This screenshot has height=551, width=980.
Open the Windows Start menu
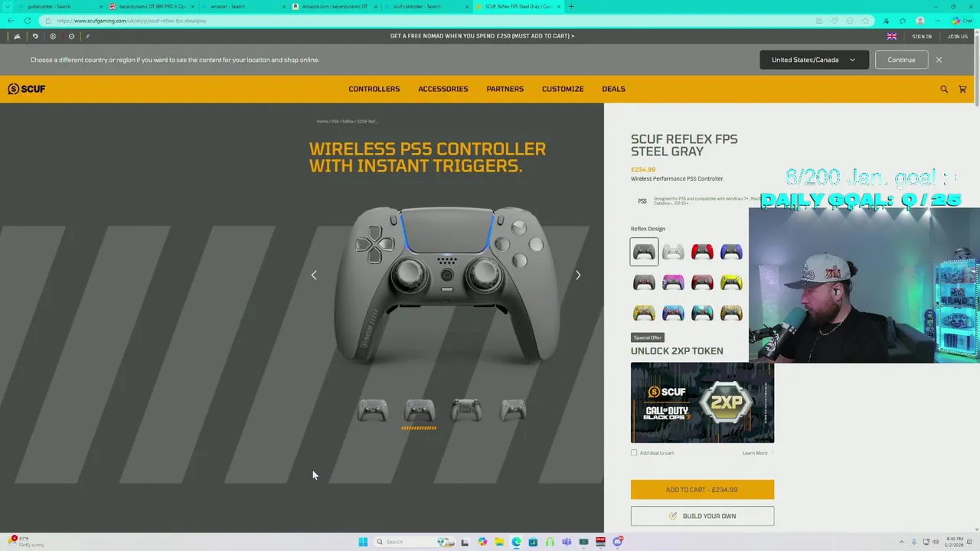click(363, 542)
